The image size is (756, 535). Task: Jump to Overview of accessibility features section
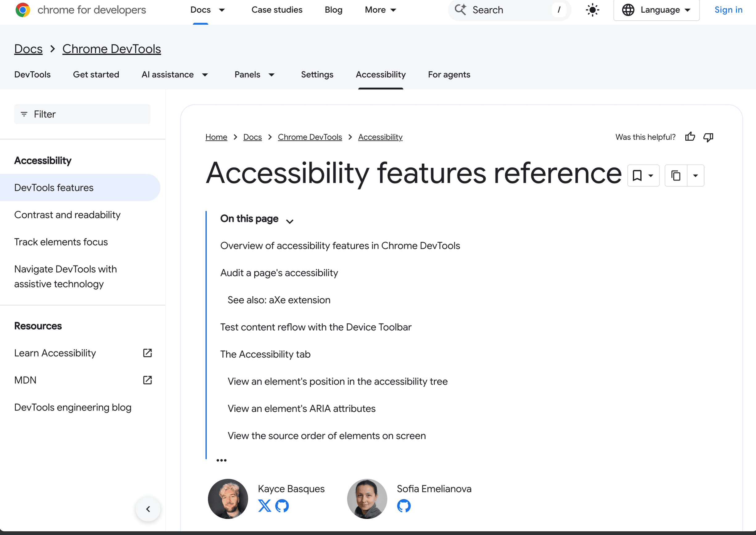coord(340,246)
